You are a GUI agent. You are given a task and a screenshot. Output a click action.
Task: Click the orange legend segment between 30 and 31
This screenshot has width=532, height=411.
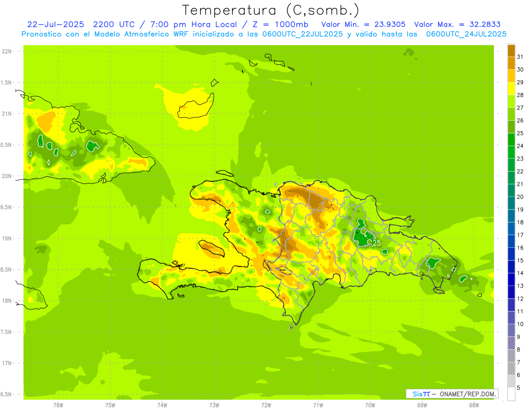511,63
